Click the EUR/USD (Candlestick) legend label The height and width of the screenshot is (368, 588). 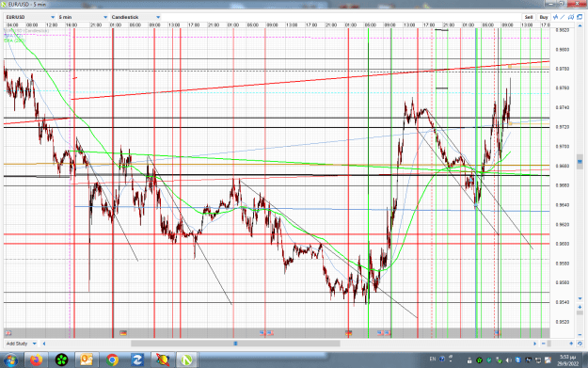26,30
